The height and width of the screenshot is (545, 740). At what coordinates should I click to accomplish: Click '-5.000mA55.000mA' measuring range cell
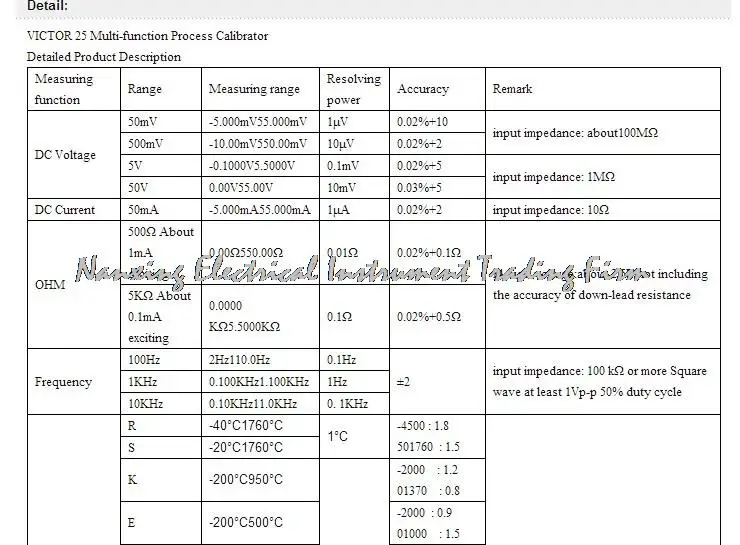pyautogui.click(x=260, y=210)
